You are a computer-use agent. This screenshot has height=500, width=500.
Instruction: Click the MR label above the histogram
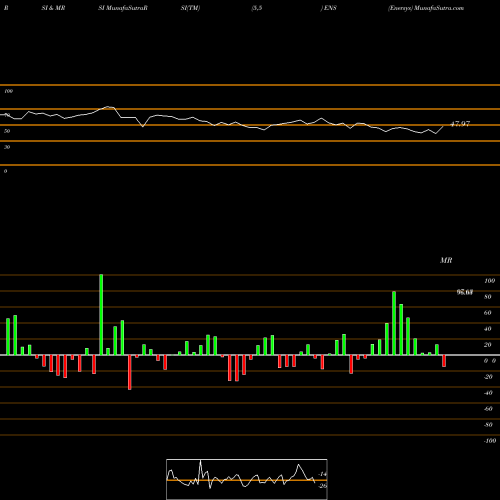tap(446, 260)
